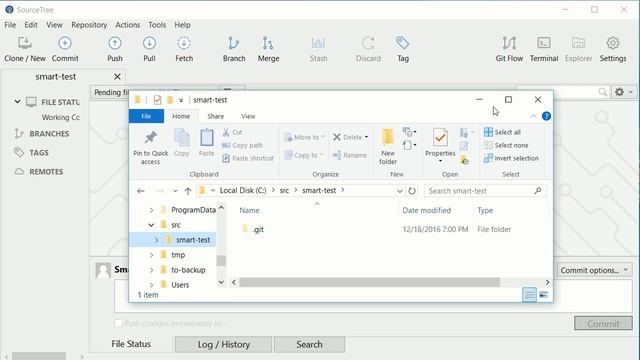
Task: Click the SourceTree Commit button at bottom right
Action: tap(603, 323)
